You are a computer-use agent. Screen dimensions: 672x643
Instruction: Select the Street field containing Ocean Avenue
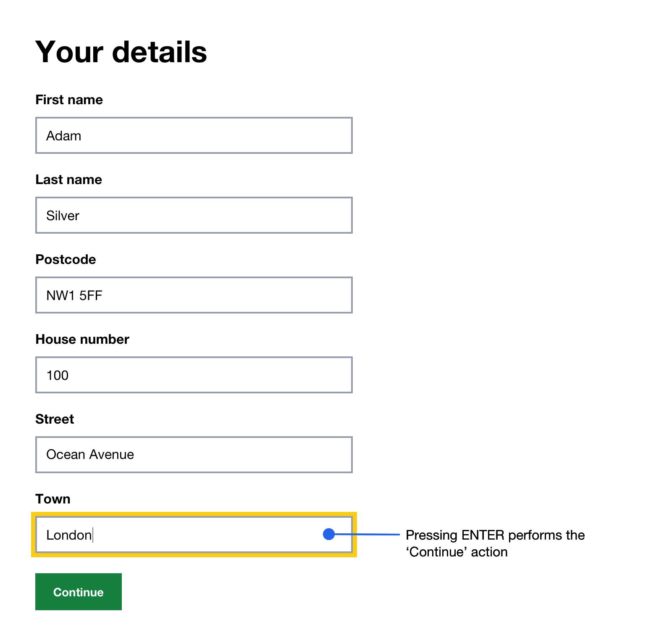click(x=193, y=454)
